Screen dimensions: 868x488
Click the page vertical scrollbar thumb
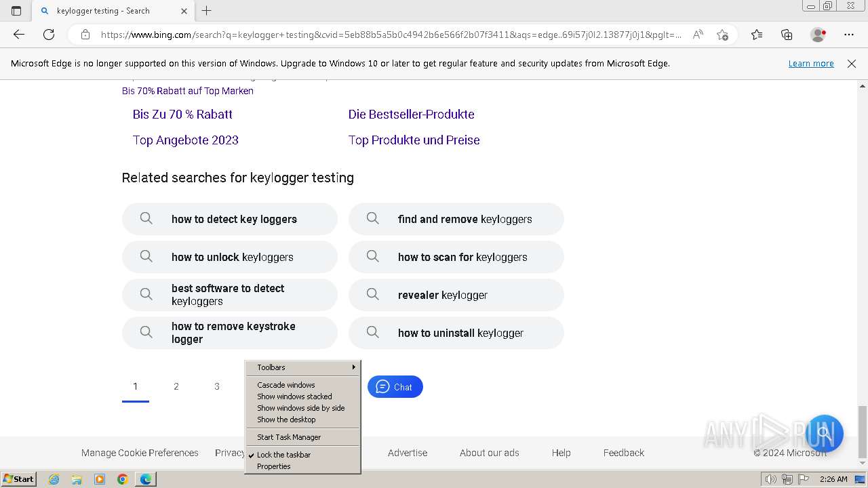point(863,431)
